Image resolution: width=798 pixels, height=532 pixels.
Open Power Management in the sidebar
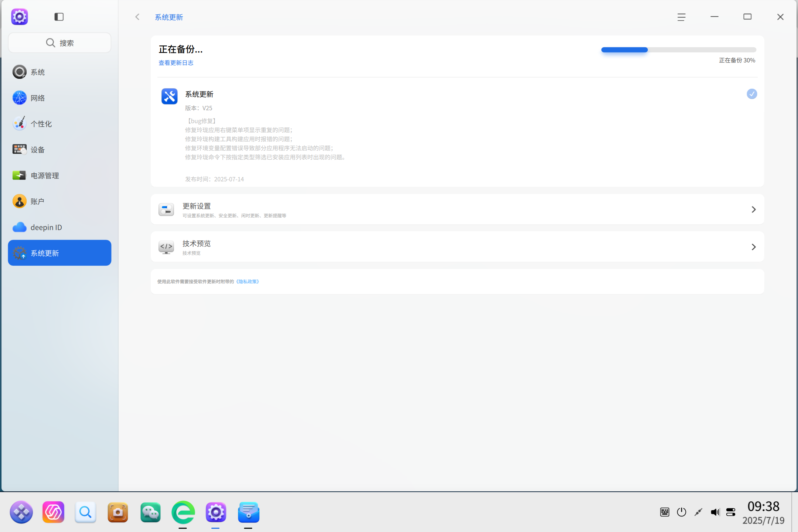coord(59,175)
